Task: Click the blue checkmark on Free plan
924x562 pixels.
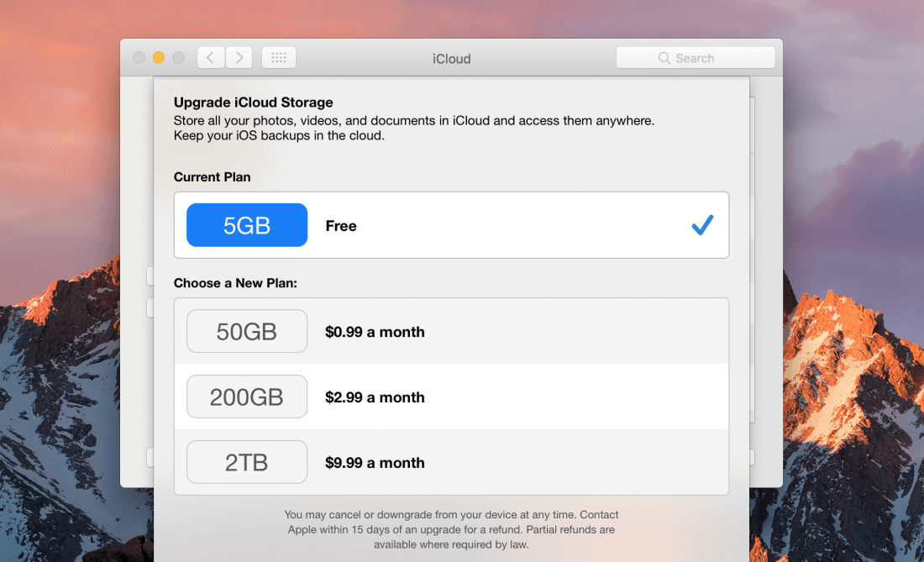Action: 702,225
